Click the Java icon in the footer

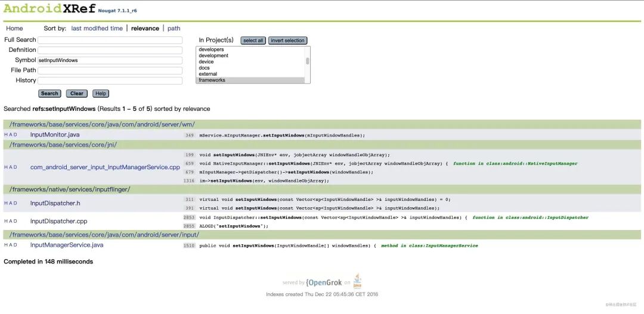[x=357, y=281]
